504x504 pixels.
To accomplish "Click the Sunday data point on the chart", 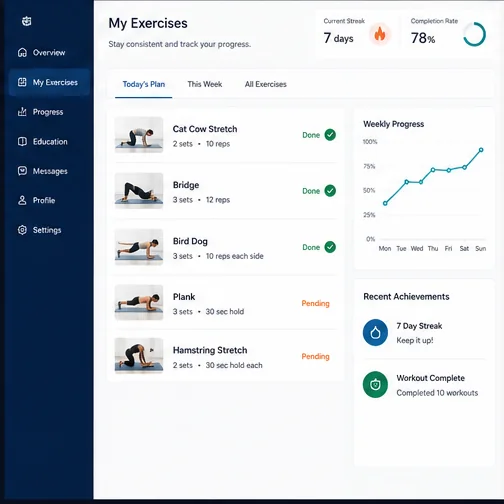I will 481,150.
